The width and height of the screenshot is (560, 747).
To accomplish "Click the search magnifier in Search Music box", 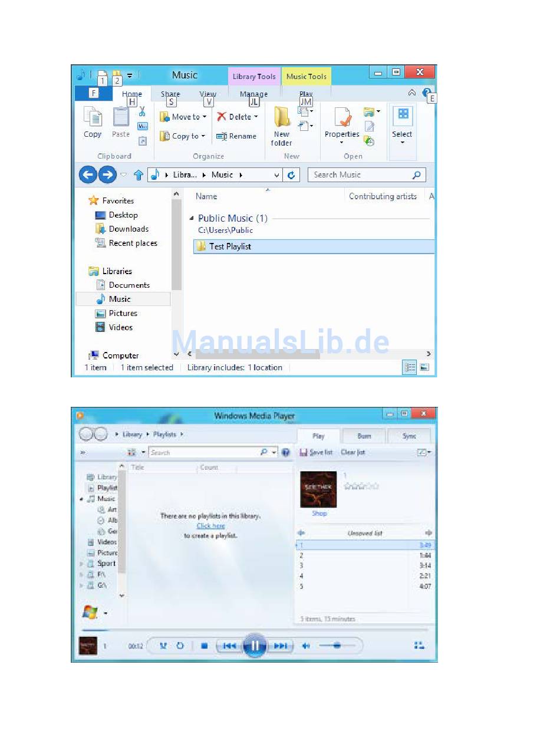I will [416, 175].
